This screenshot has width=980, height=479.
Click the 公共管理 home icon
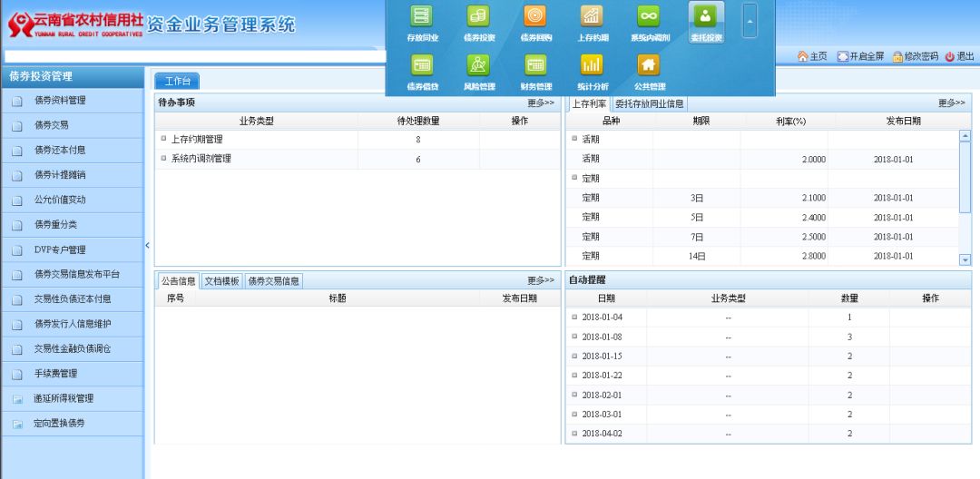(648, 65)
